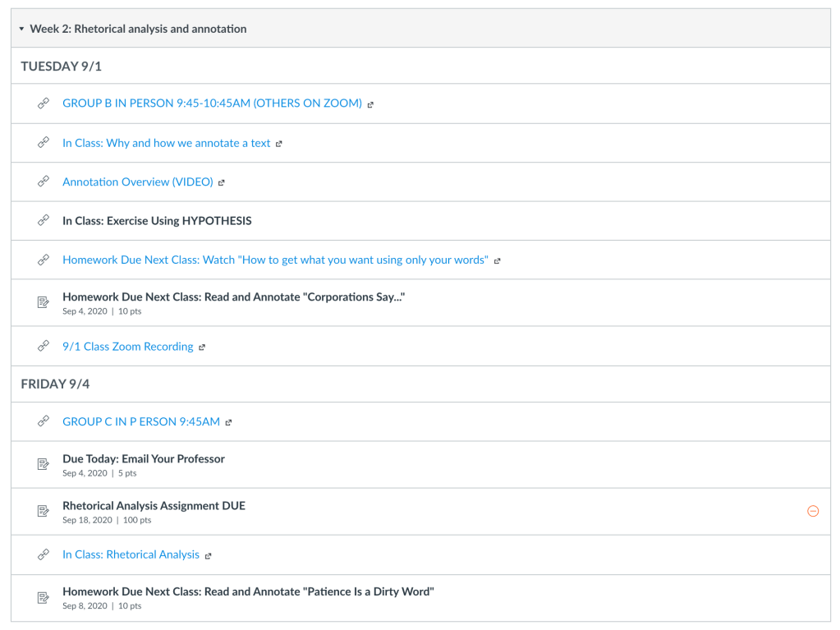Click assignment icon beside "Patience Is a Dirty Word"

(x=44, y=598)
